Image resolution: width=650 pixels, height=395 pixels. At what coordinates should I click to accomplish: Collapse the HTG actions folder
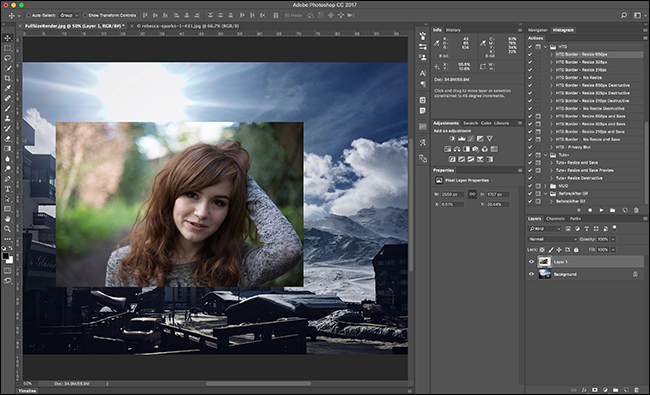pos(546,47)
